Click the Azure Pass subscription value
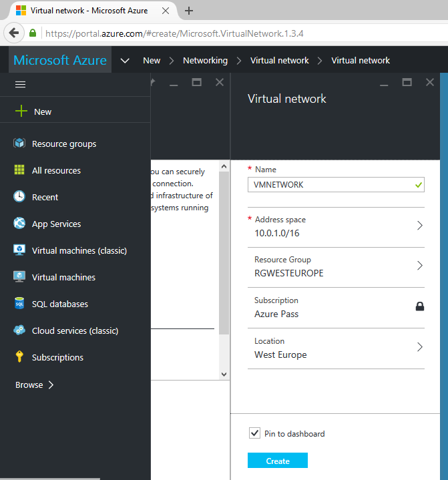Viewport: 448px width, 480px height. coord(276,314)
